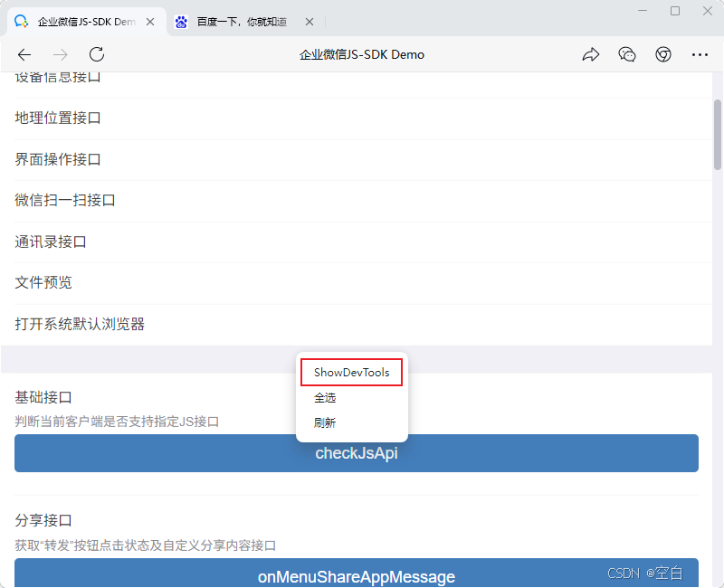This screenshot has width=724, height=588.
Task: Click the Baidu paw favicon
Action: [182, 22]
